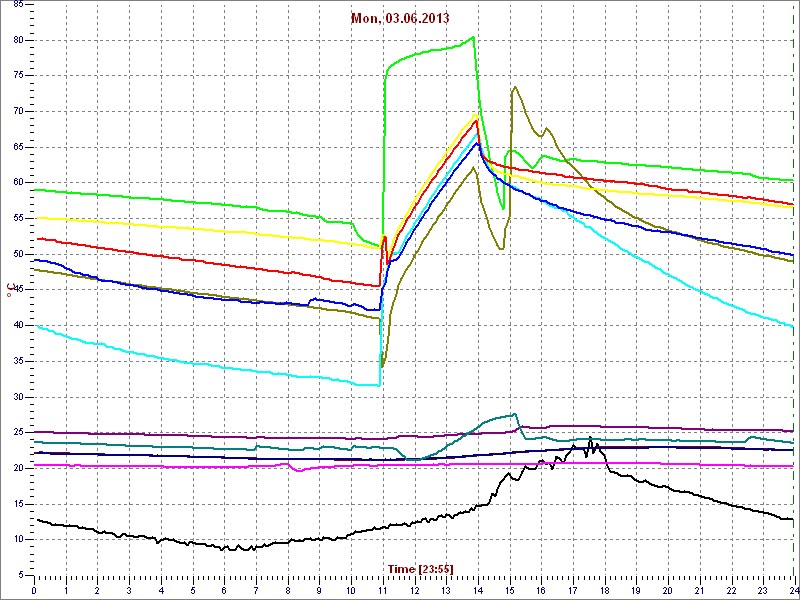Click the chart date title "Mon, 03.06.2013"
Image resolution: width=800 pixels, height=600 pixels.
tap(400, 18)
